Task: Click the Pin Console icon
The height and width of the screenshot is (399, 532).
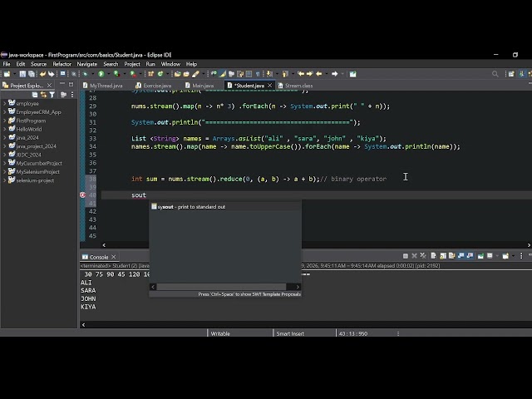Action: tap(480, 256)
